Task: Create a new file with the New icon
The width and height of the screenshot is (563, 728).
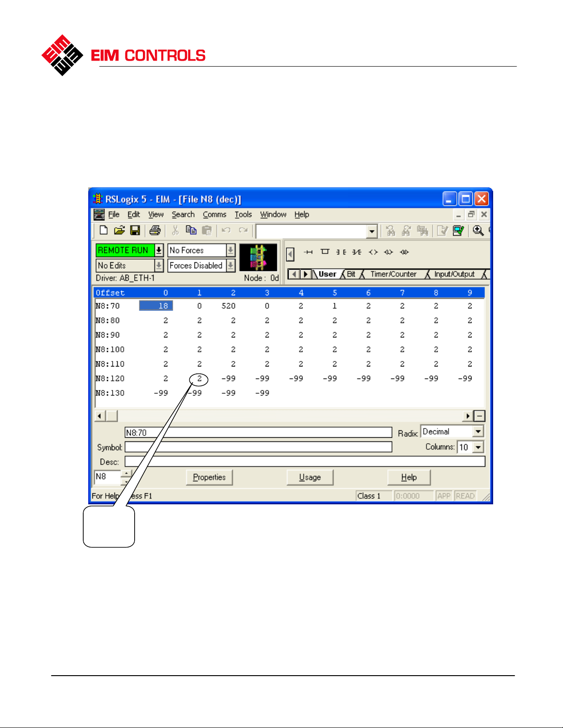Action: coord(103,231)
